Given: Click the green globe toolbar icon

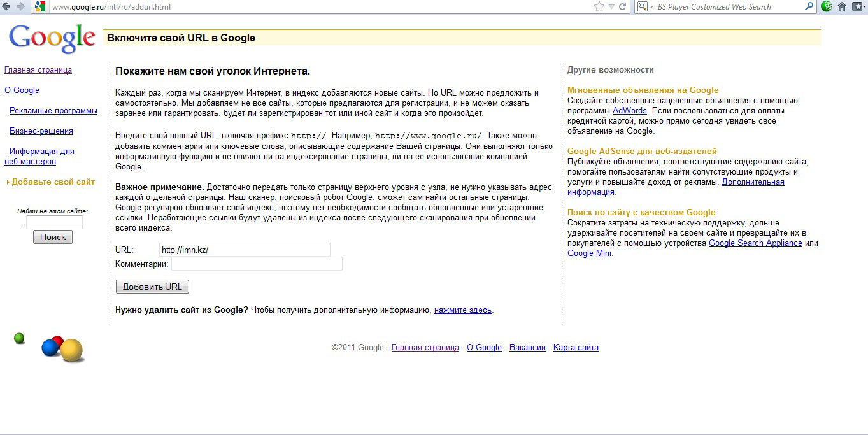Looking at the screenshot, I should [827, 7].
